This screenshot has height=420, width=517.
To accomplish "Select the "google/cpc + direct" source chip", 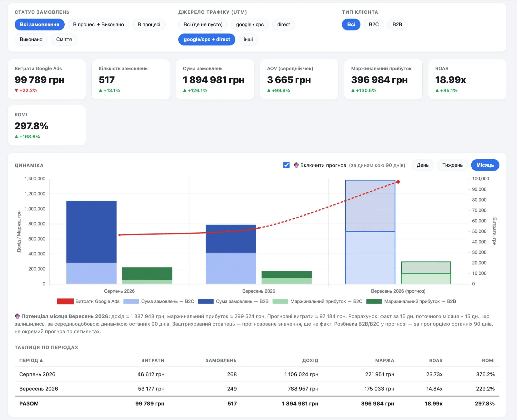I will click(207, 39).
